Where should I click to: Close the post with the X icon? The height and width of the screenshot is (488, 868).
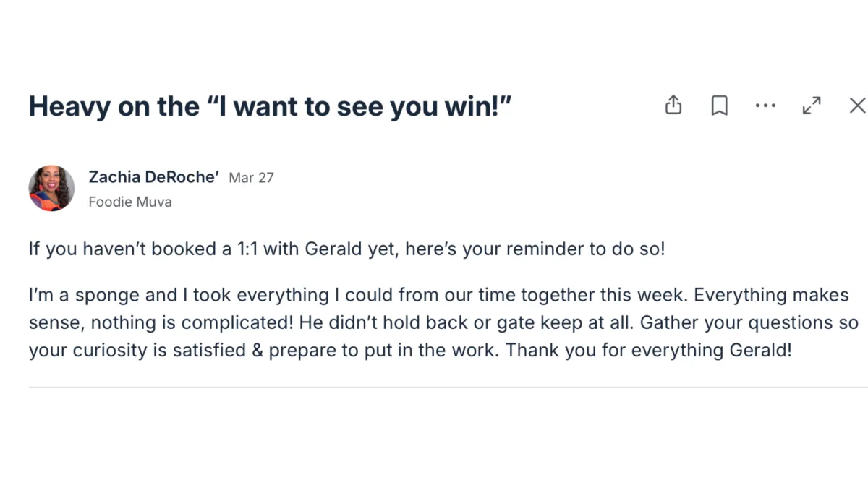(x=857, y=106)
